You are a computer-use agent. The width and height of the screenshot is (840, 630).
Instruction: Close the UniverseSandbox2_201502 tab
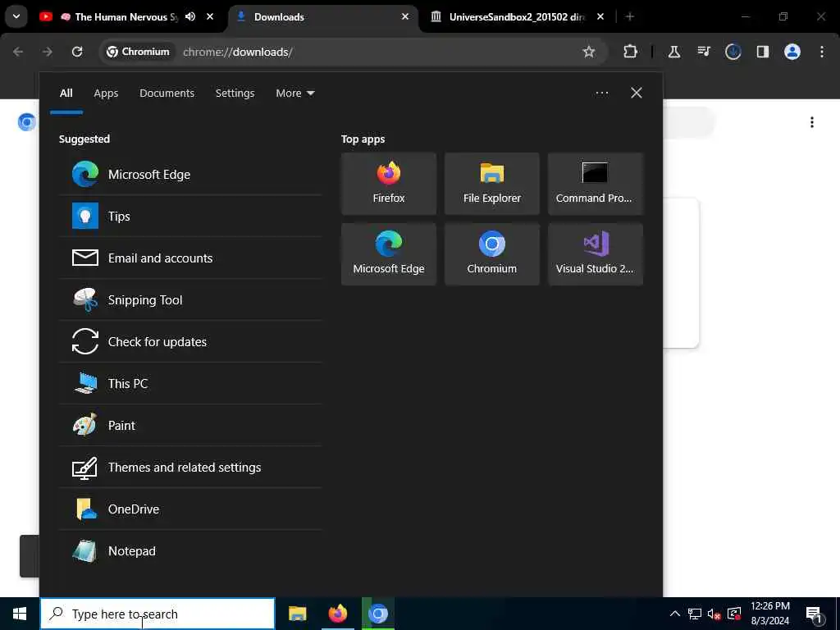click(x=600, y=16)
